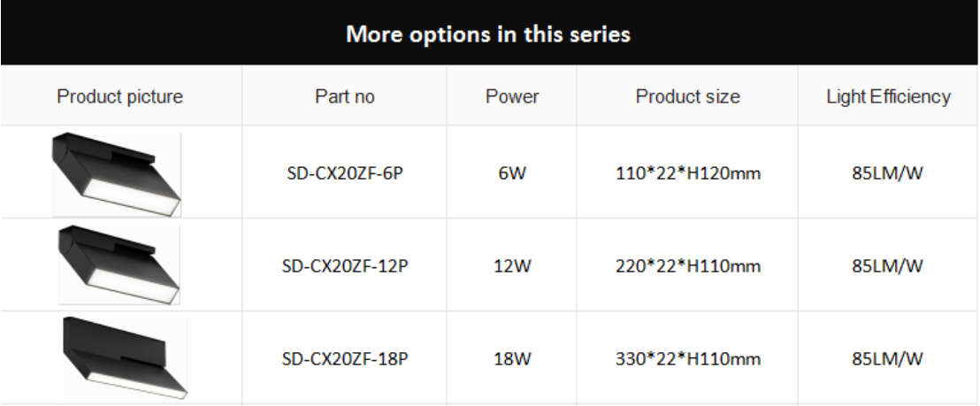The height and width of the screenshot is (406, 980).
Task: Click the SD-CX20ZF-12P product picture
Action: pyautogui.click(x=119, y=264)
